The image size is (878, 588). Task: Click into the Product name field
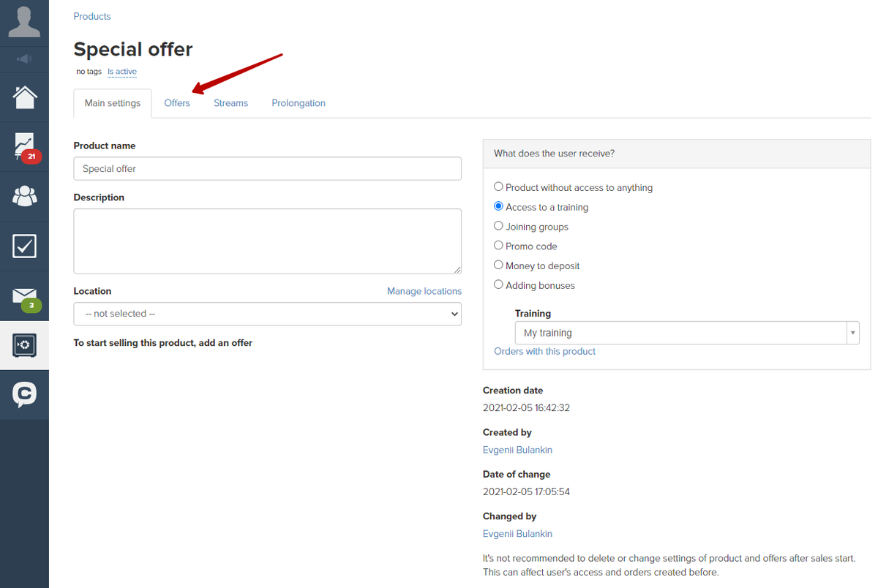click(x=267, y=169)
